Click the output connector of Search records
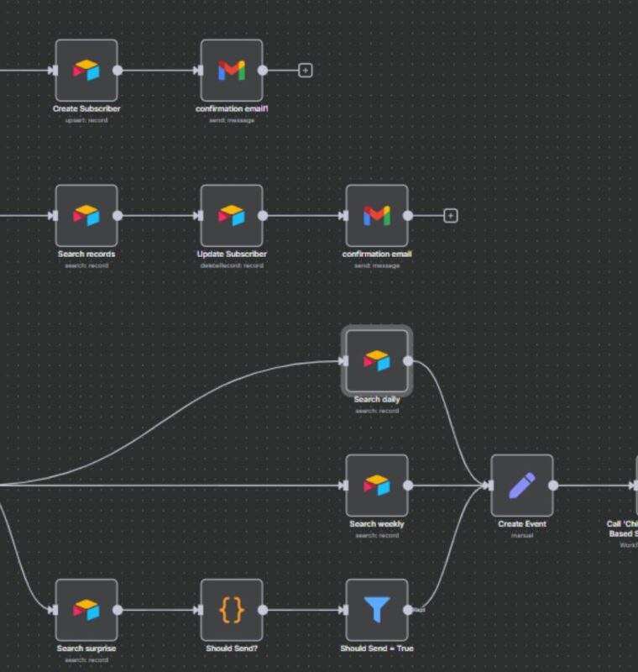The image size is (638, 672). (x=118, y=216)
